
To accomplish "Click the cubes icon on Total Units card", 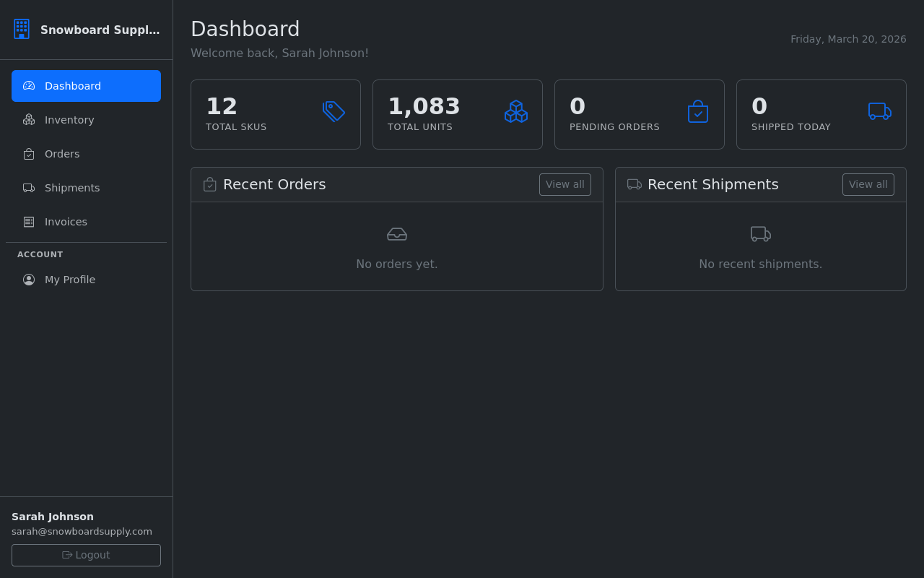I will click(515, 111).
